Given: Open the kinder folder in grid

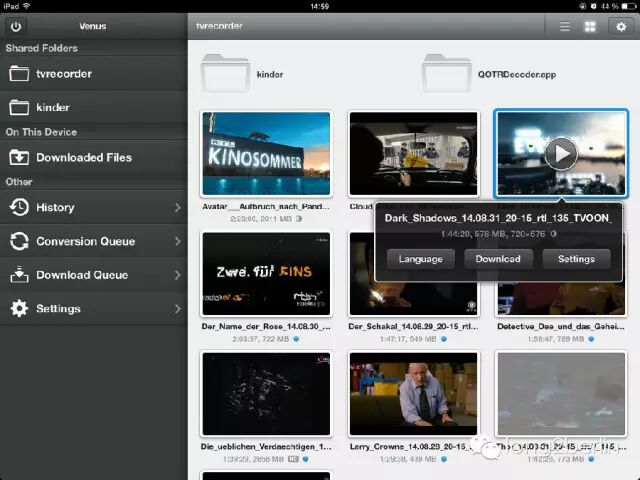Looking at the screenshot, I should 225,73.
